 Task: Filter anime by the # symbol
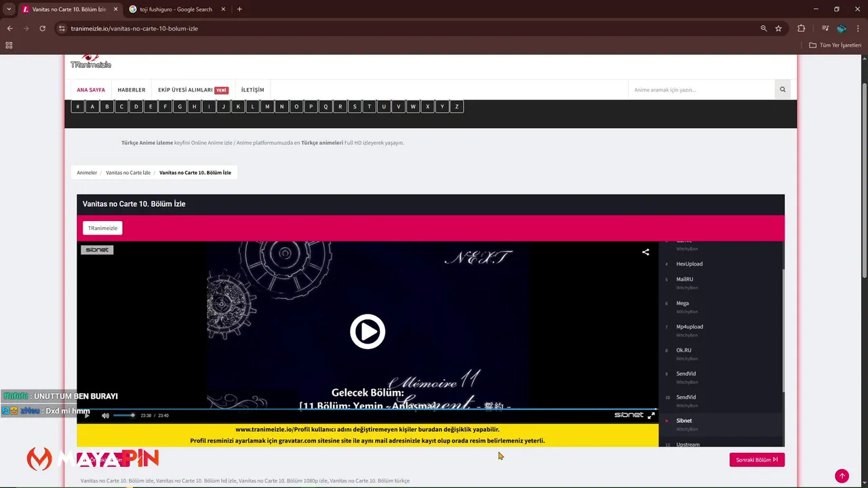(77, 106)
